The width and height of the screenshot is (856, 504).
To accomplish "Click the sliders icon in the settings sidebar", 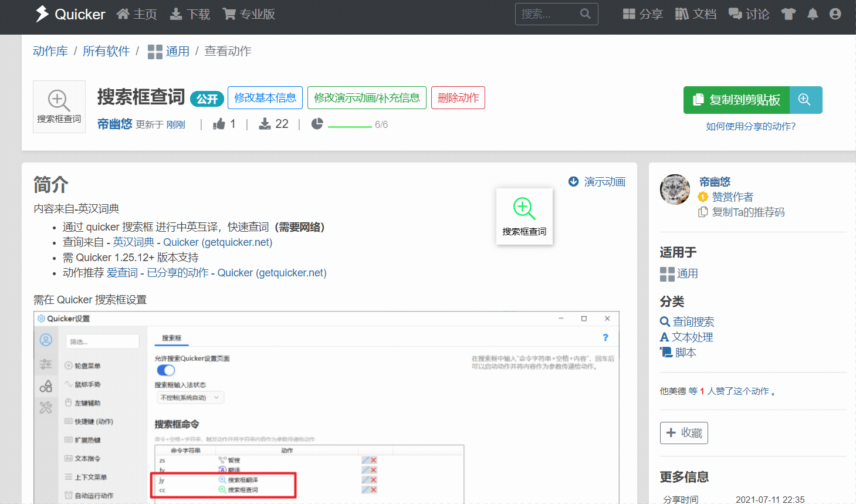I will coord(46,364).
